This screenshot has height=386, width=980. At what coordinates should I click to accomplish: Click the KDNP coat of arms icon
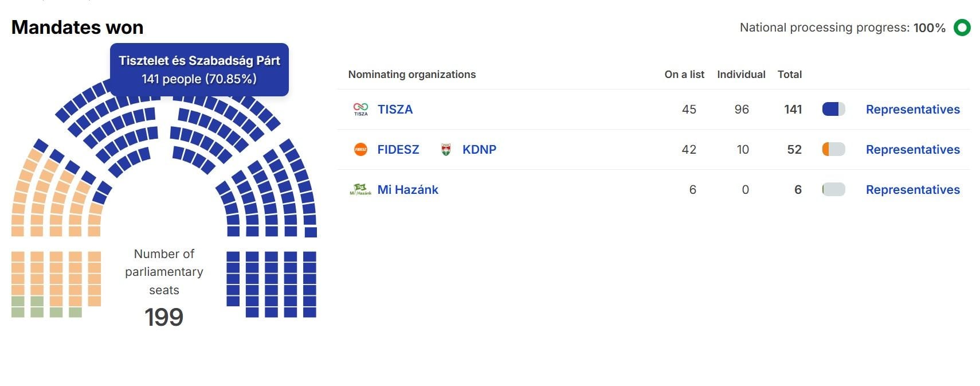pos(446,150)
